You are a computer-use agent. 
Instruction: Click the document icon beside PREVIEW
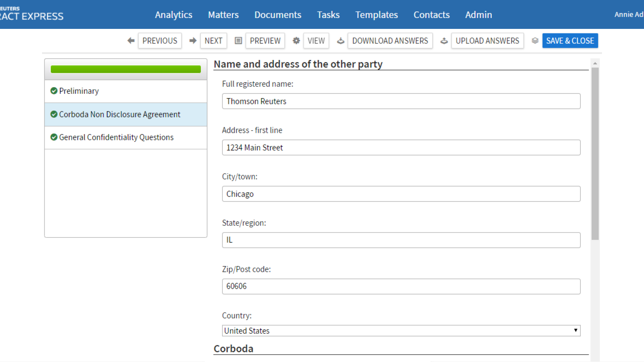pyautogui.click(x=238, y=41)
